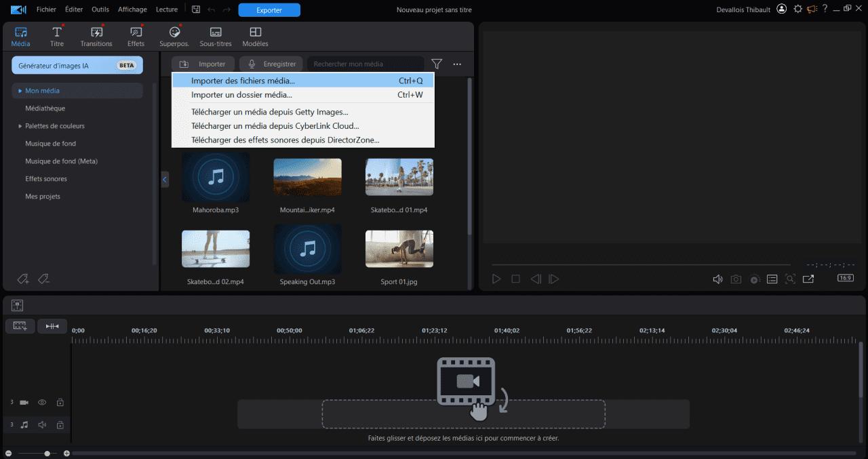
Task: Click the filter funnel icon in media library
Action: (x=437, y=64)
